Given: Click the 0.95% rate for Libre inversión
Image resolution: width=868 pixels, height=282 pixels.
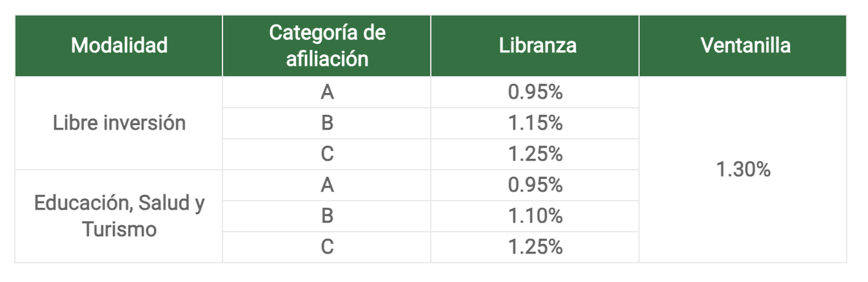Looking at the screenshot, I should (x=535, y=92).
